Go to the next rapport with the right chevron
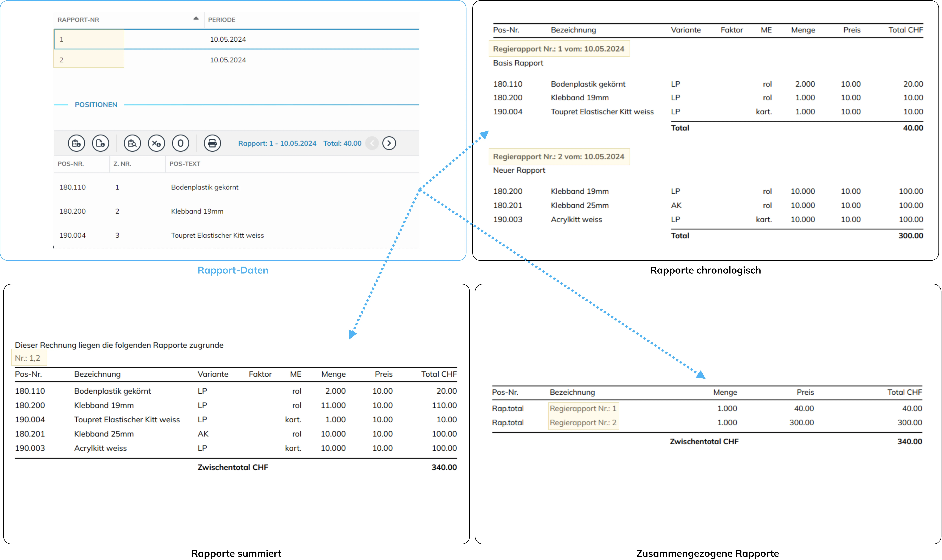This screenshot has height=560, width=942. click(x=389, y=143)
